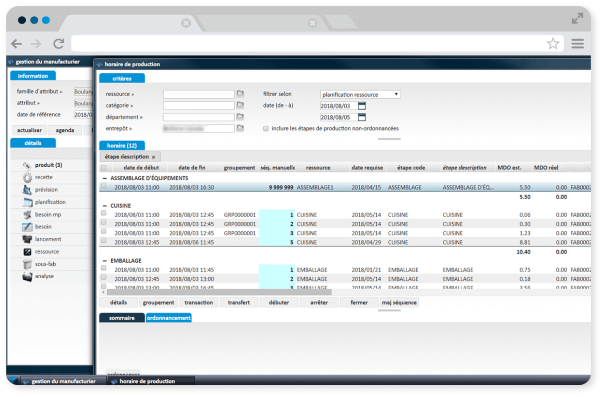Open the ressource lookup folder icon
This screenshot has height=397, width=603.
[x=240, y=93]
